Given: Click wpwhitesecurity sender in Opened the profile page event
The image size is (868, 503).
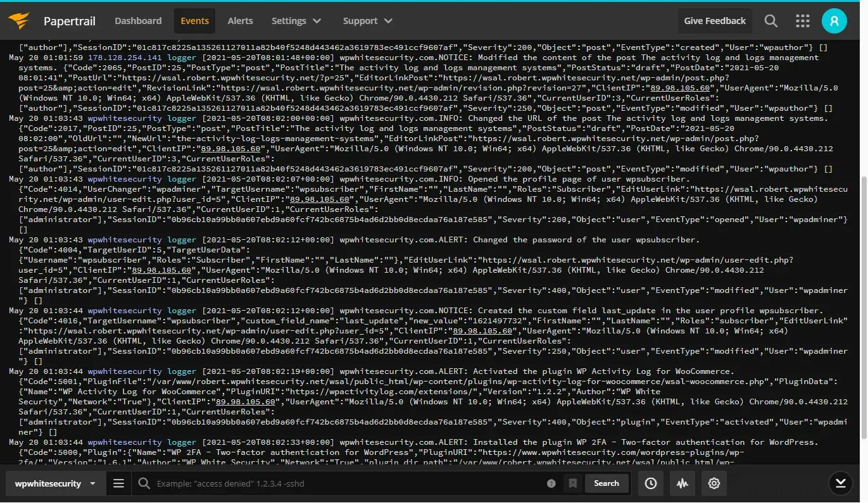Looking at the screenshot, I should (x=125, y=179).
